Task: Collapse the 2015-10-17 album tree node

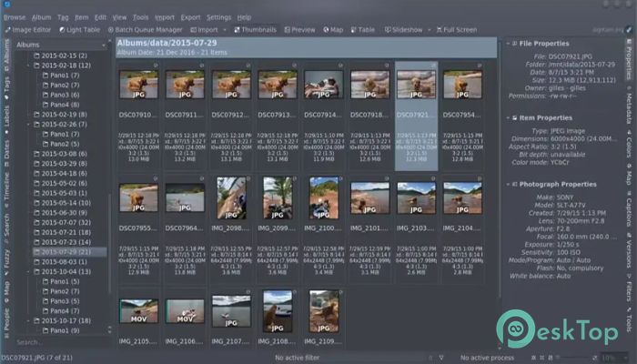Action: [28, 321]
